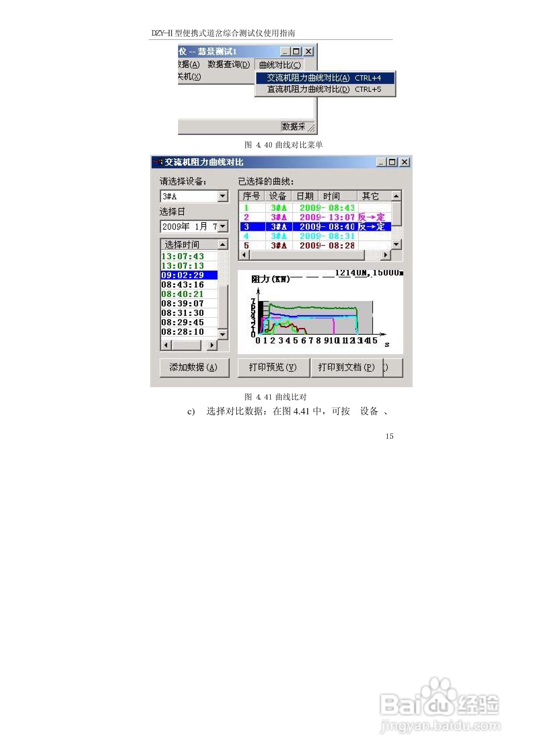Screen dimensions: 534x756
Task: Open the 曲线对比(C) menu
Action: coord(279,65)
